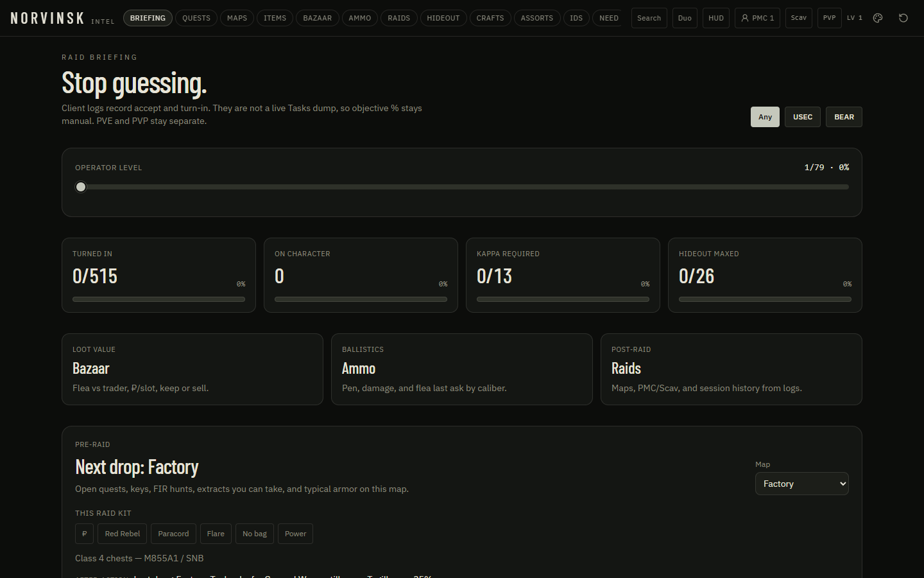Enable the HUD overlay

[x=716, y=18]
